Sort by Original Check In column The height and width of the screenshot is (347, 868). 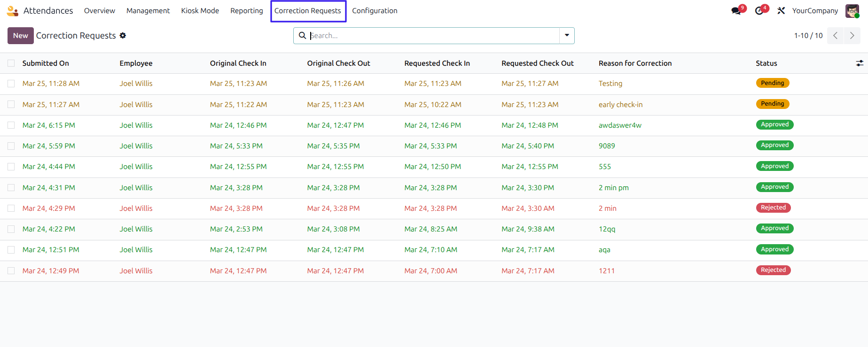click(x=238, y=63)
